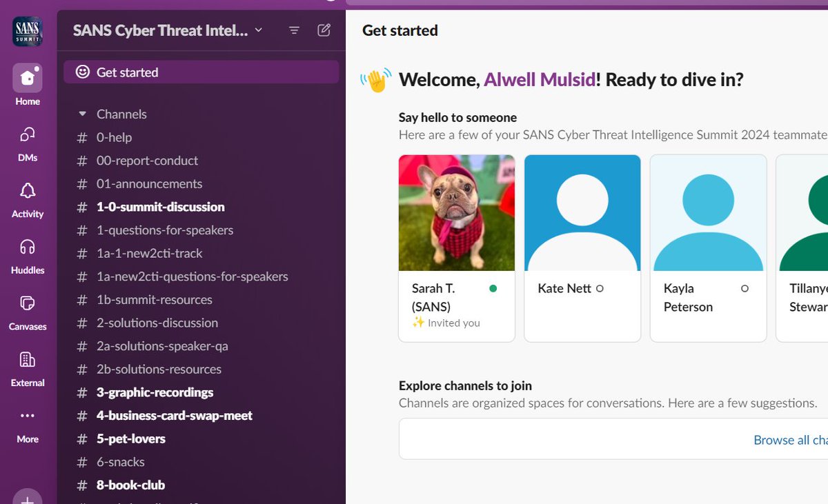
Task: Open the 2a-solutions-speaker-qa channel
Action: [201, 346]
